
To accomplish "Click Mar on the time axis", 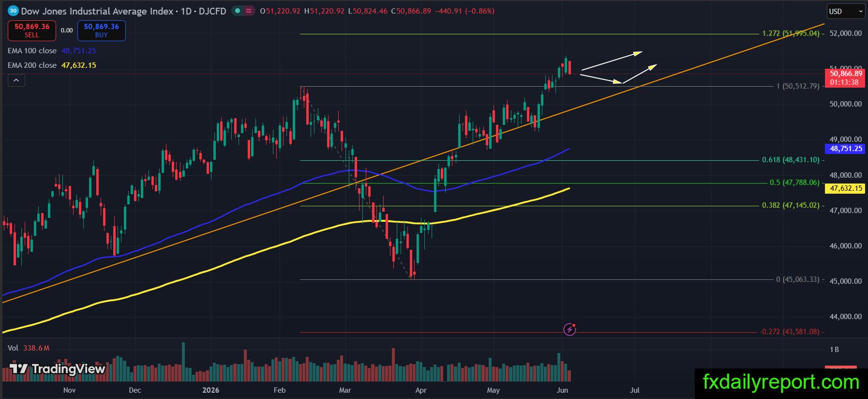I will point(345,390).
